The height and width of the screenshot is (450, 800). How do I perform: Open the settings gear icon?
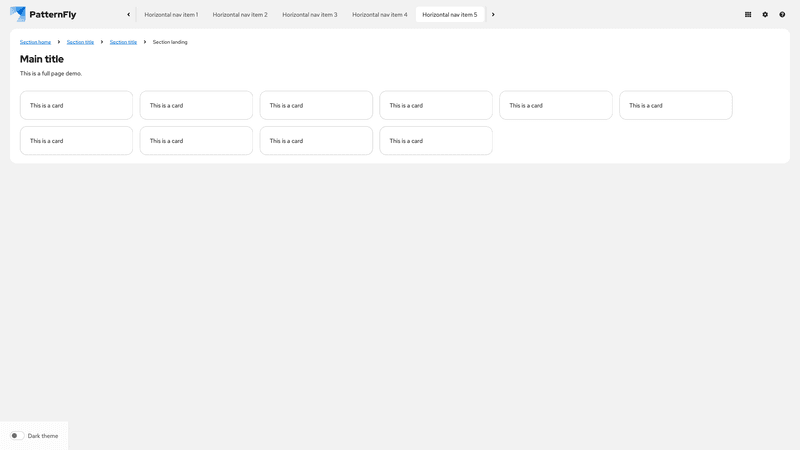(x=765, y=15)
